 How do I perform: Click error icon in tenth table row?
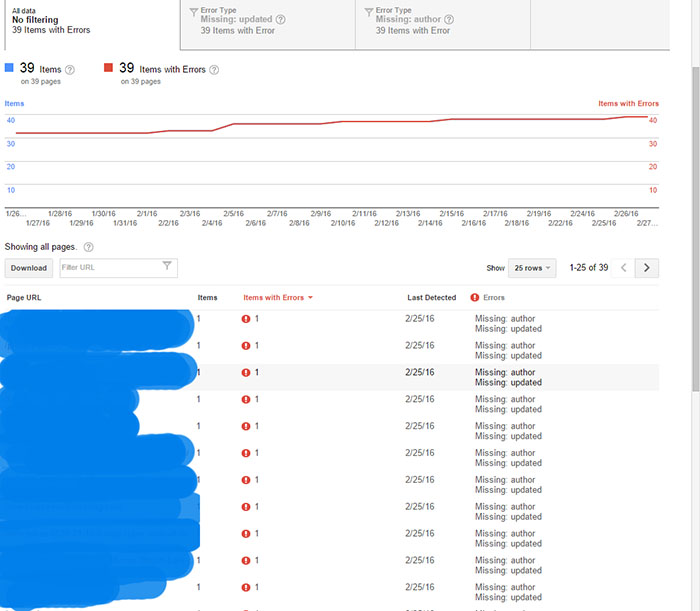(246, 561)
